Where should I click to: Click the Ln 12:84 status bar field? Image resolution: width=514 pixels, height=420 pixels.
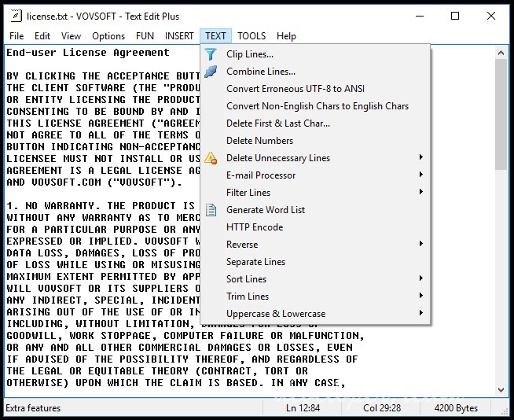pyautogui.click(x=303, y=408)
